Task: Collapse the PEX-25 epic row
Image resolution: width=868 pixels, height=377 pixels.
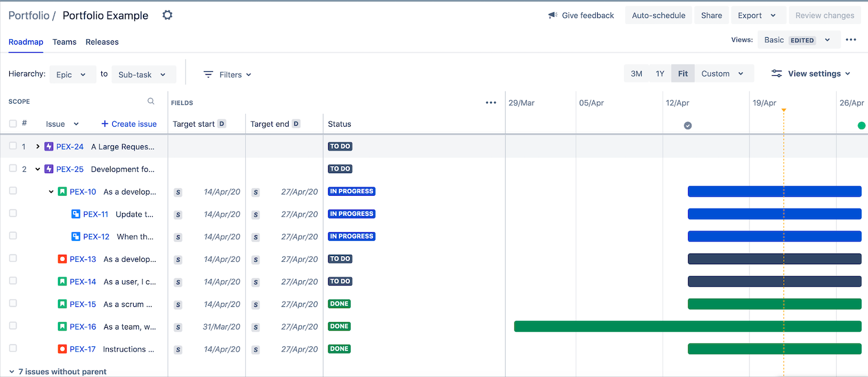Action: [x=38, y=169]
